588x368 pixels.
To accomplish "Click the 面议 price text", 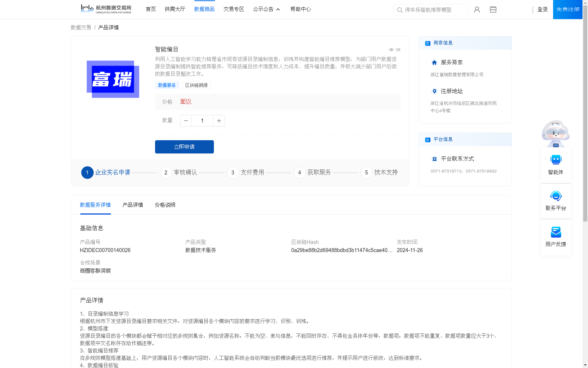I will click(186, 102).
